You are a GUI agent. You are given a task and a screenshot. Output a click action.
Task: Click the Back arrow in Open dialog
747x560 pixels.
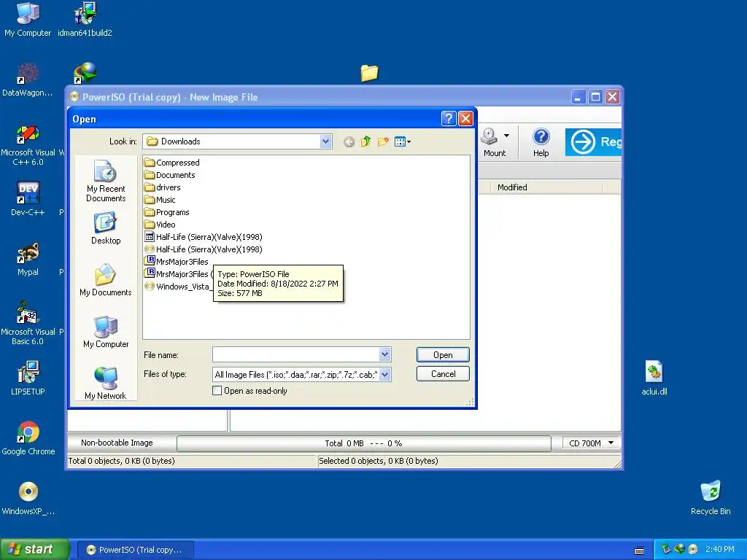[349, 141]
